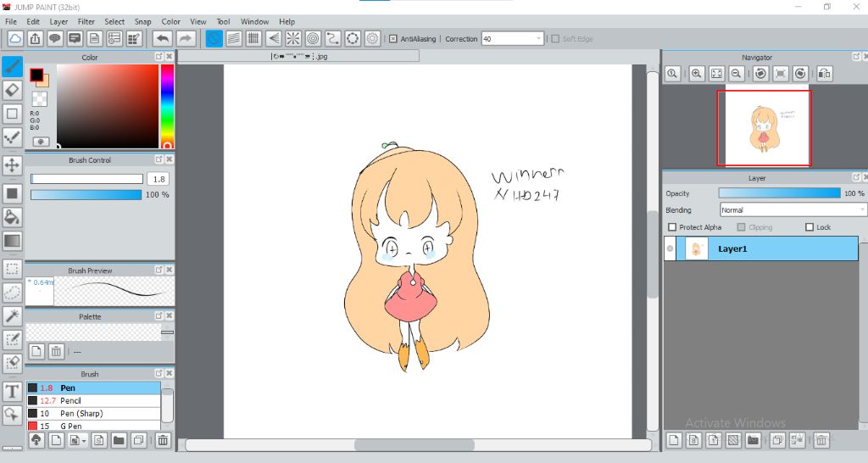Select the Pen (Sharp) brush

[93, 413]
